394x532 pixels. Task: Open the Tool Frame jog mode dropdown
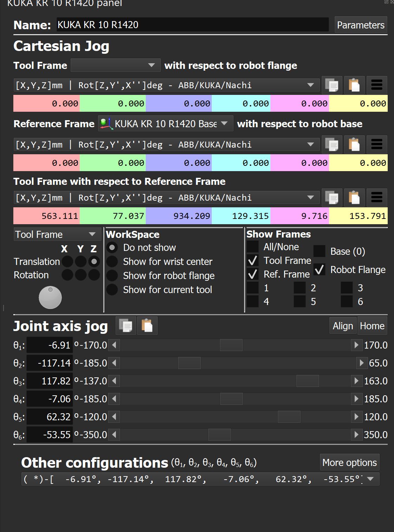[x=55, y=234]
